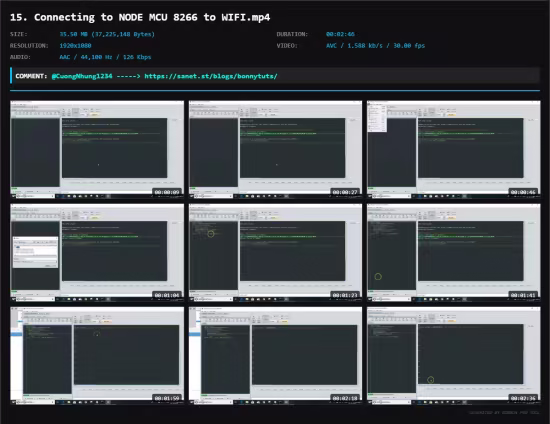Select the audio info 'AAC / 44,100 Hz'
The width and height of the screenshot is (550, 424).
86,57
